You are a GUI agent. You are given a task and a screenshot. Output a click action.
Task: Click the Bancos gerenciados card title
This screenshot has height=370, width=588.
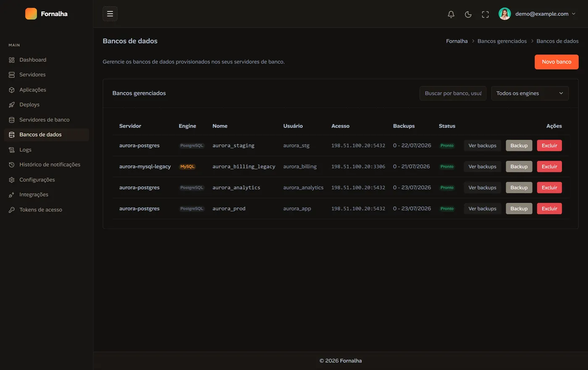[x=139, y=93]
